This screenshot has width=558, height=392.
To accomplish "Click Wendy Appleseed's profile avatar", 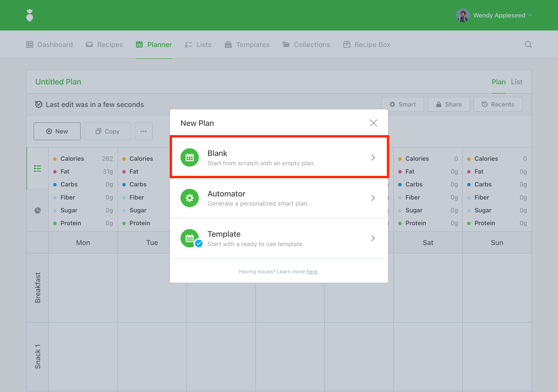I will point(462,15).
